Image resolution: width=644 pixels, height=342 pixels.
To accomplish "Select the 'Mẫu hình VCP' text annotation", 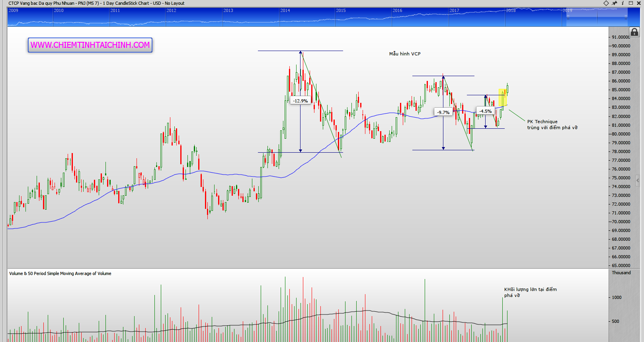I will pyautogui.click(x=405, y=54).
